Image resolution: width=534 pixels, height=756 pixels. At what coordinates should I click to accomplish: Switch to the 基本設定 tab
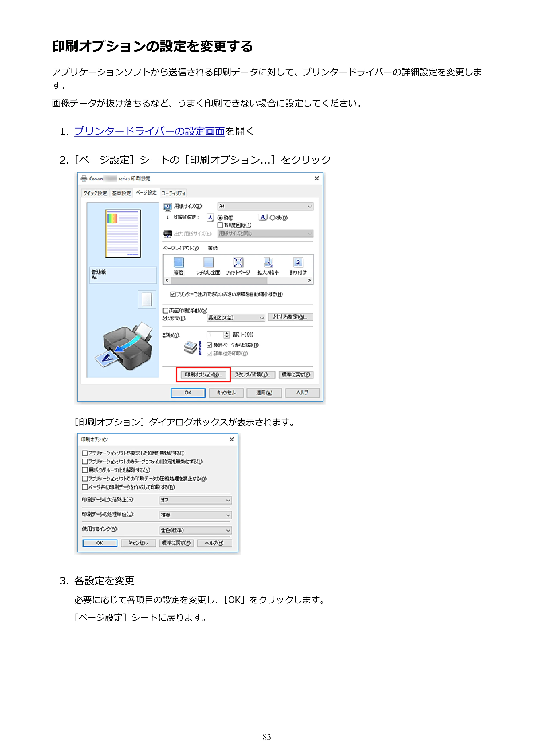point(121,193)
